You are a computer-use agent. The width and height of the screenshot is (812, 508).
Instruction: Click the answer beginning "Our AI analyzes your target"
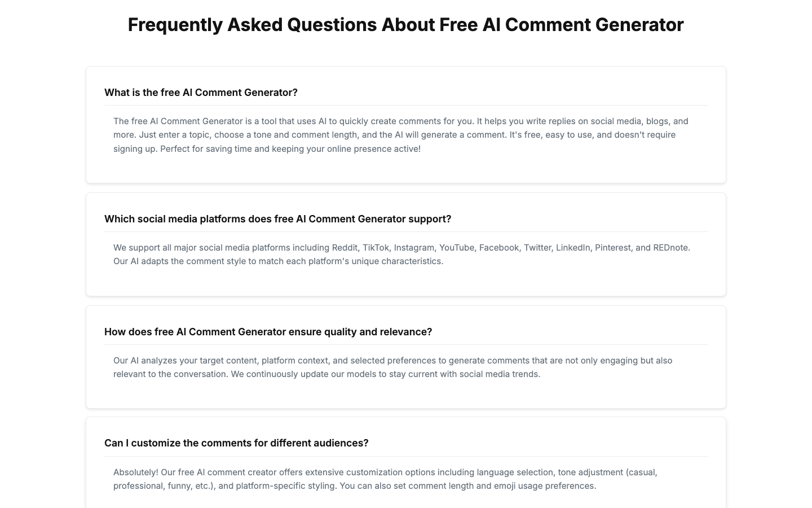pos(393,367)
